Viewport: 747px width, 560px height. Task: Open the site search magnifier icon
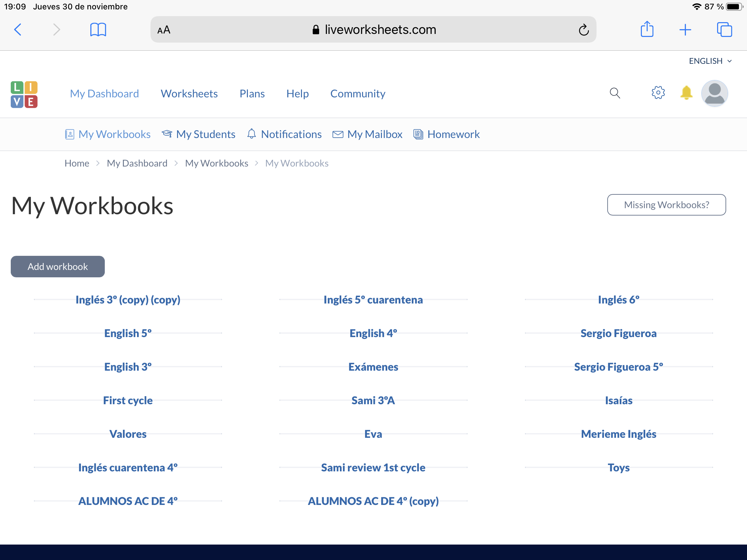coord(615,93)
